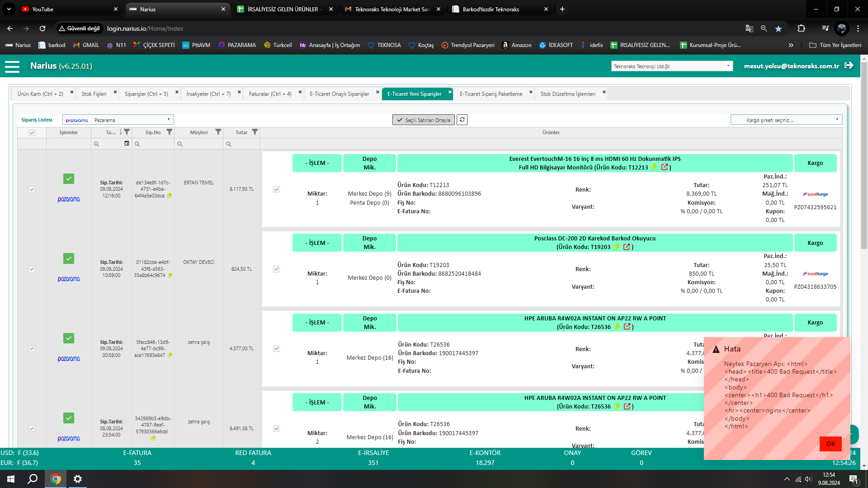Click Seçili Satırları Onayla button
The image size is (868, 488).
(424, 120)
